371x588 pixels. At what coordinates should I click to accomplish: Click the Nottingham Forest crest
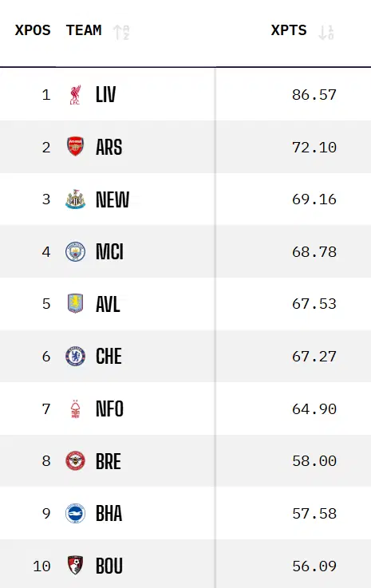(x=75, y=408)
